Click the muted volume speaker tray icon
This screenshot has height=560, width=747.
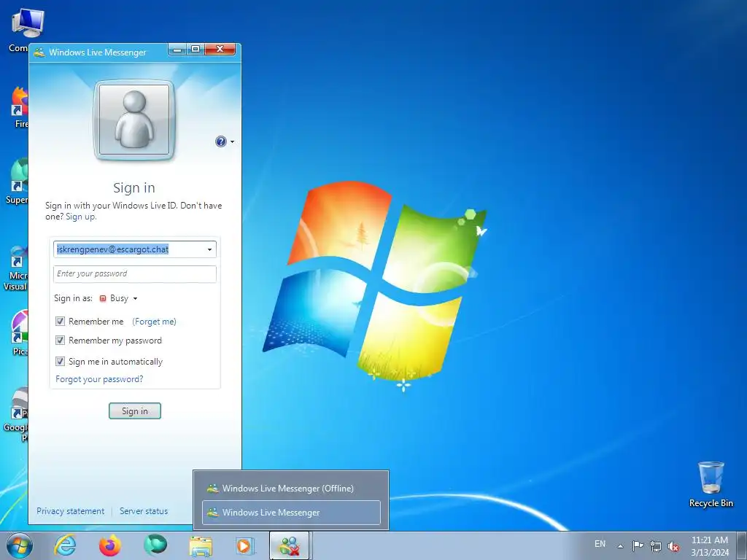[x=673, y=546]
